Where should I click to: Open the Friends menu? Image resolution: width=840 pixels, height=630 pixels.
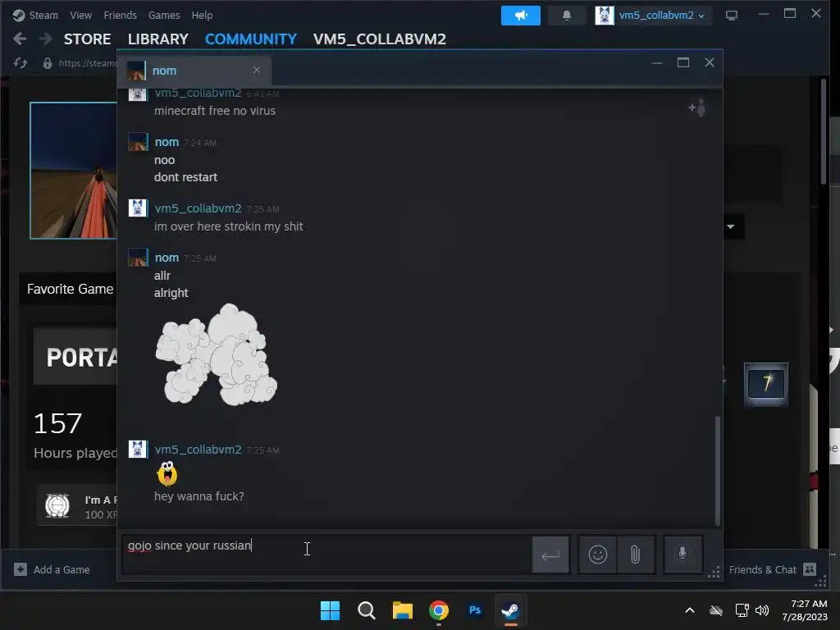(120, 15)
